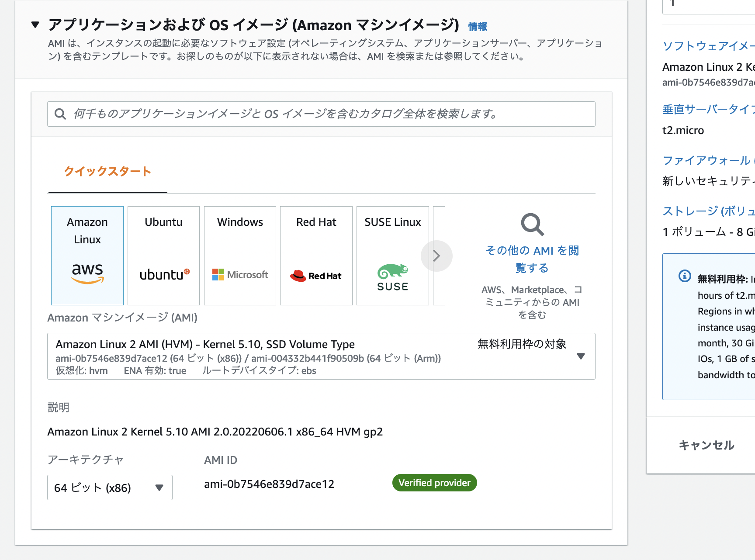
Task: Click the large magnifier icon above その他の AMI
Action: tap(531, 225)
